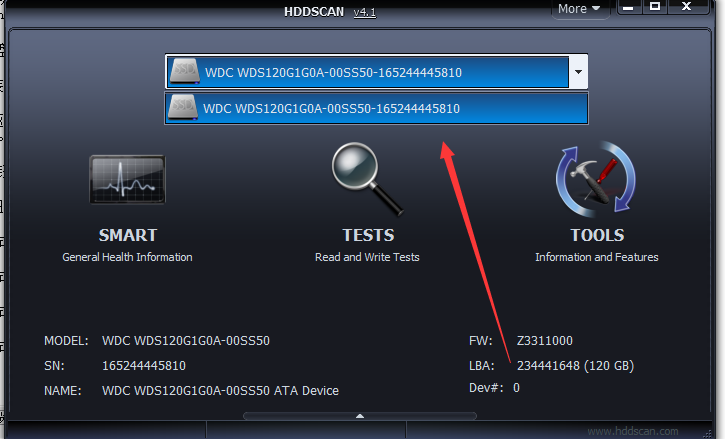Click model value WDC WDS120G1G0A-00SS50
725x439 pixels.
(186, 341)
